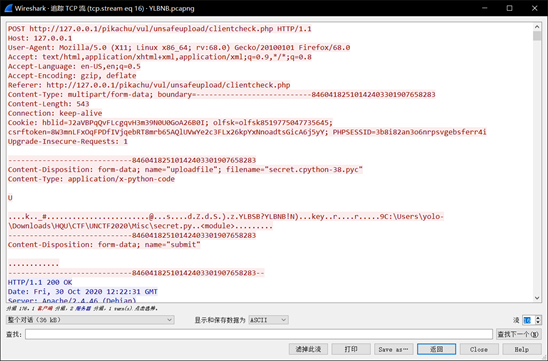
Task: Click the HTTP/1.1 200 OK response line
Action: coord(40,282)
